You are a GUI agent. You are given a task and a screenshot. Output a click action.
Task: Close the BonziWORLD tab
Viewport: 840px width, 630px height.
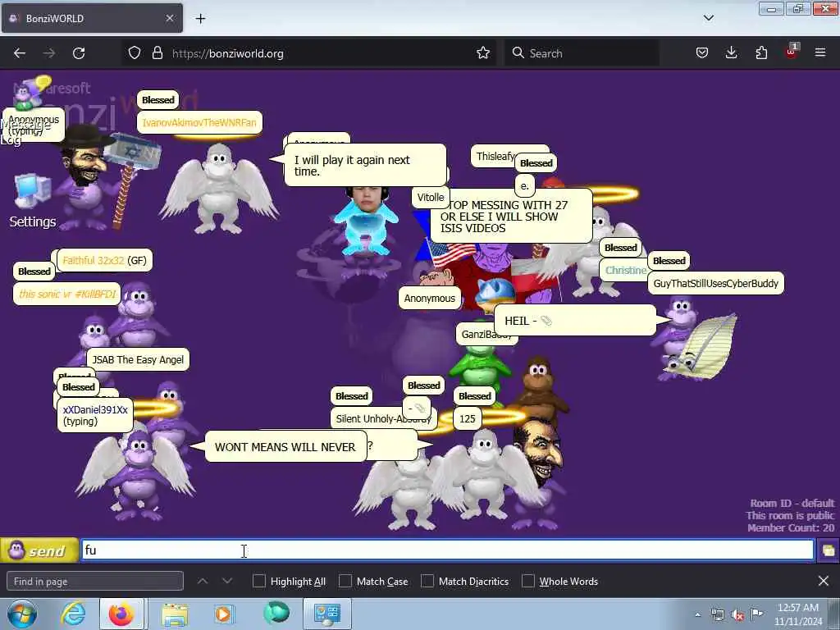(170, 18)
